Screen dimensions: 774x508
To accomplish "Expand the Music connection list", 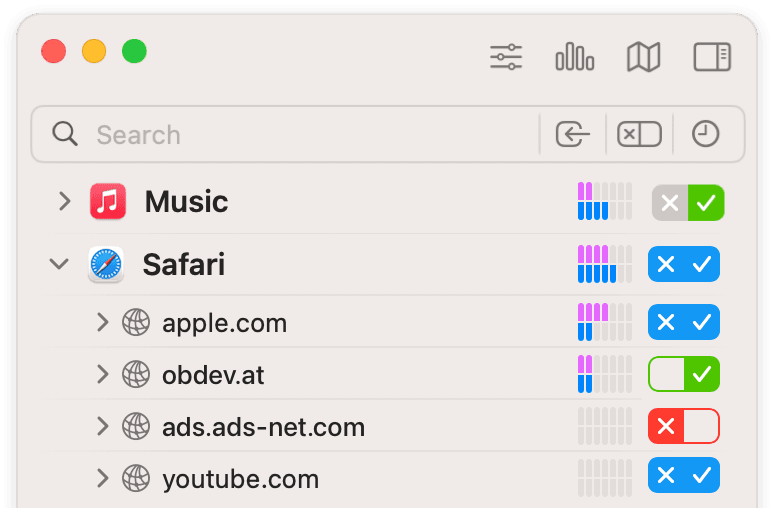I will pyautogui.click(x=65, y=201).
